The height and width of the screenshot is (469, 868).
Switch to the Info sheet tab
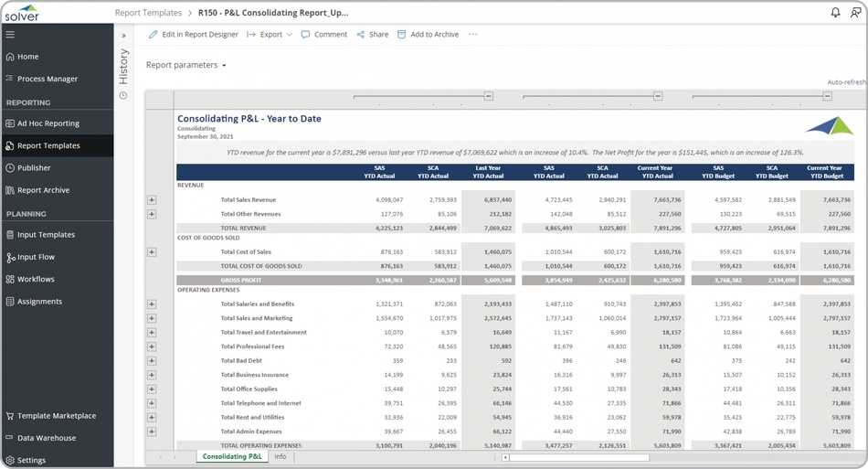(281, 456)
